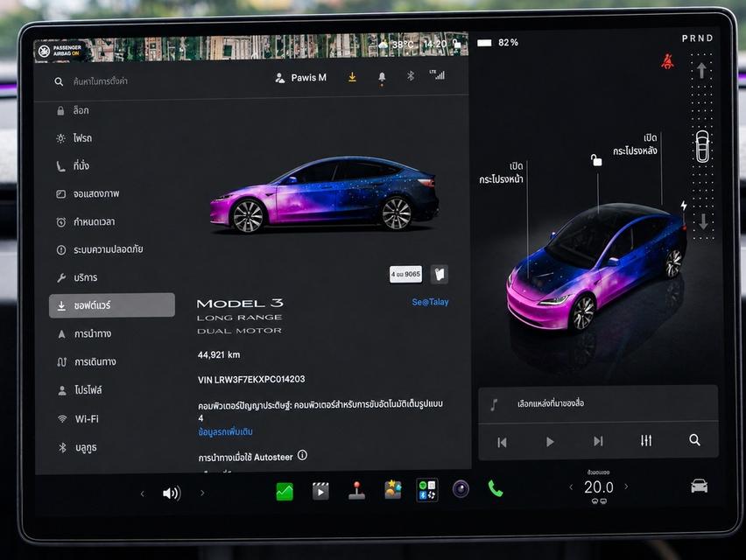Lower cabin temperature with left chevron
Image resolution: width=746 pixels, height=560 pixels.
point(571,486)
